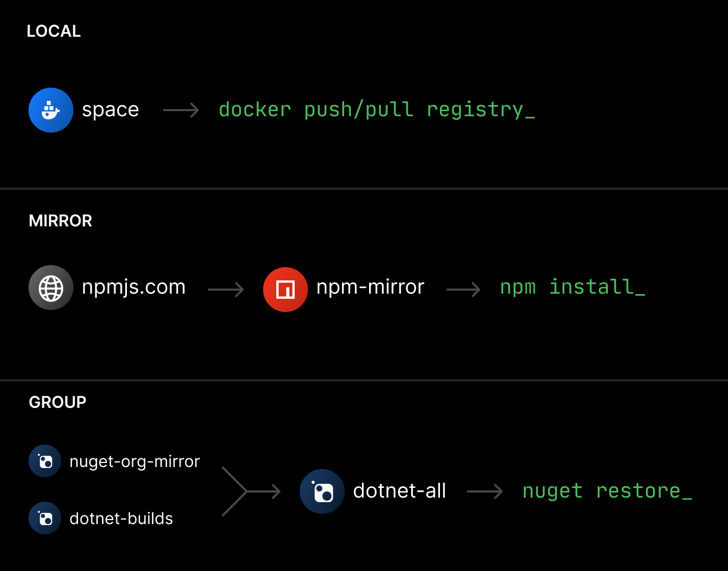Screen dimensions: 728x571
Task: Click the NuGet icon beside dotnet-builds
Action: (45, 518)
